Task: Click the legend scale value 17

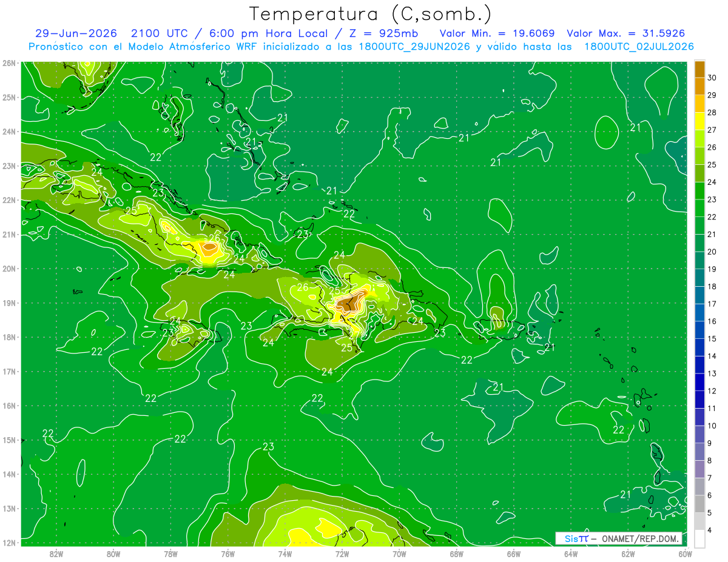Action: [712, 304]
